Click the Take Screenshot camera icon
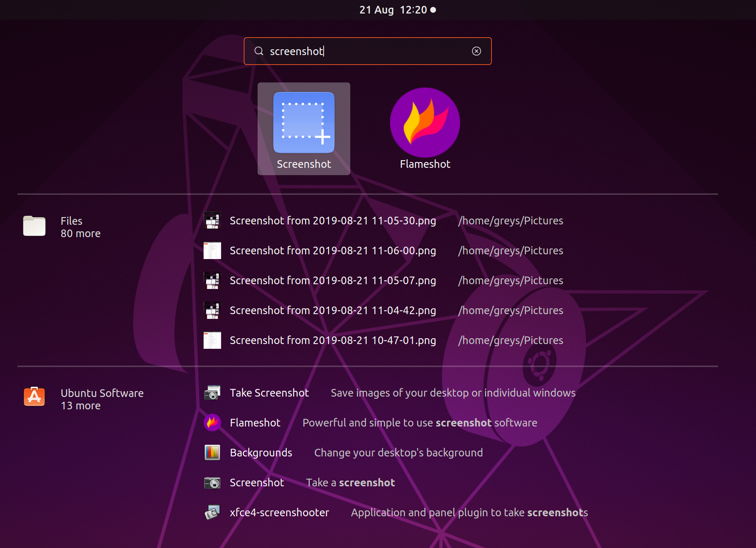Image resolution: width=756 pixels, height=548 pixels. tap(212, 393)
